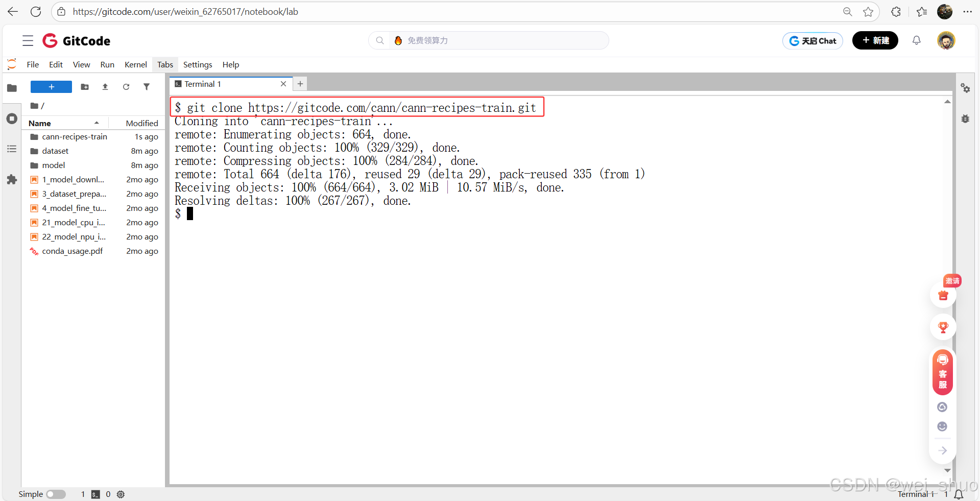Open notifications bell in GitCode header
The width and height of the screenshot is (980, 501).
coord(917,40)
